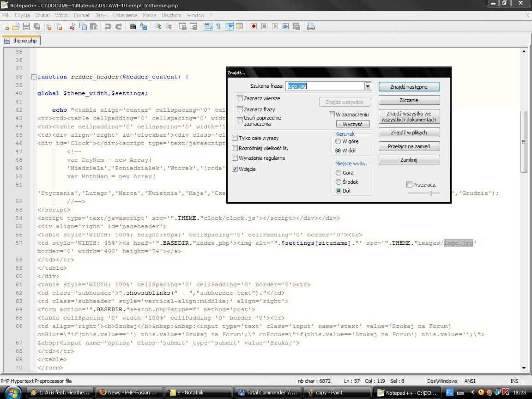The width and height of the screenshot is (532, 399).
Task: Click the Zliczanie button
Action: [409, 100]
